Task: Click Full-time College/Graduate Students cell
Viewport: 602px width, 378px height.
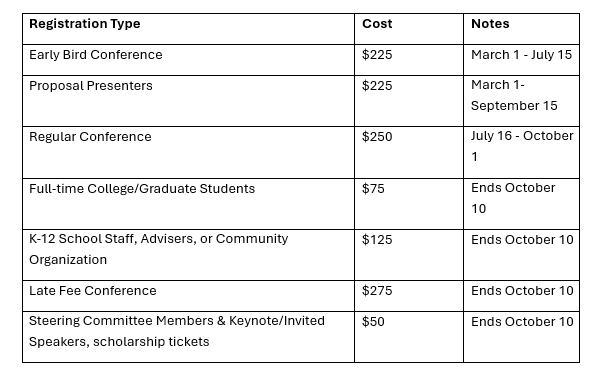Action: [x=188, y=204]
